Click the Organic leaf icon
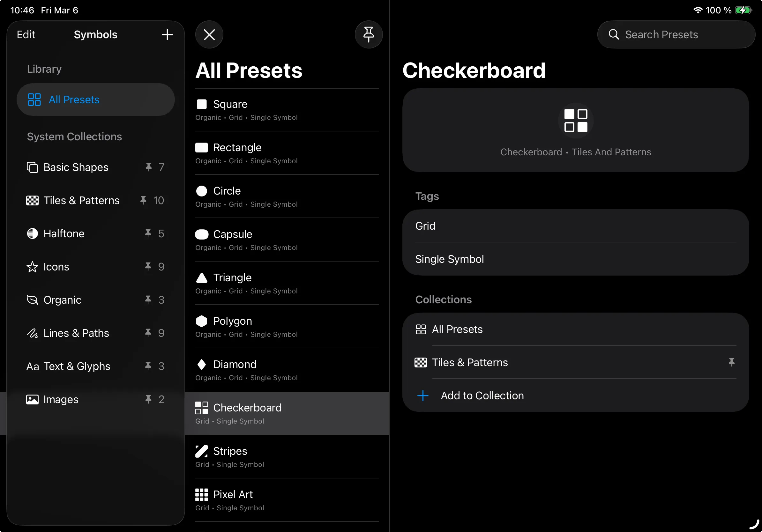Screen dimensions: 762x532 pyautogui.click(x=32, y=300)
